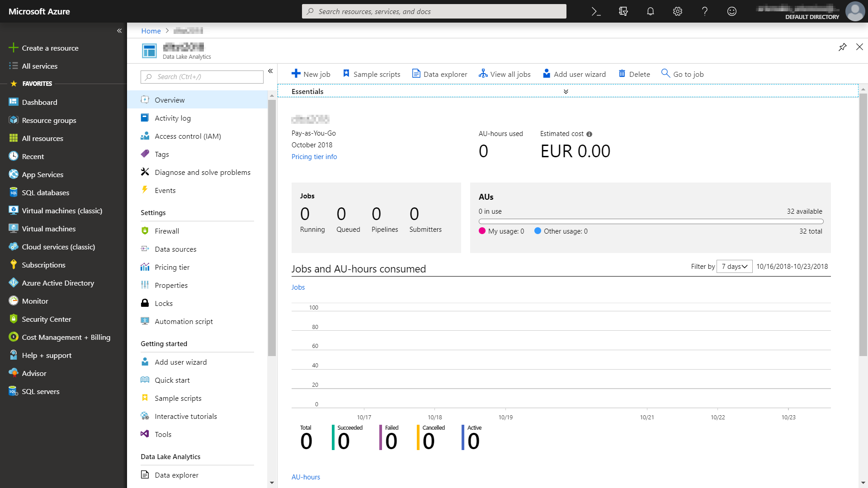Open the notifications bell

[x=651, y=11]
